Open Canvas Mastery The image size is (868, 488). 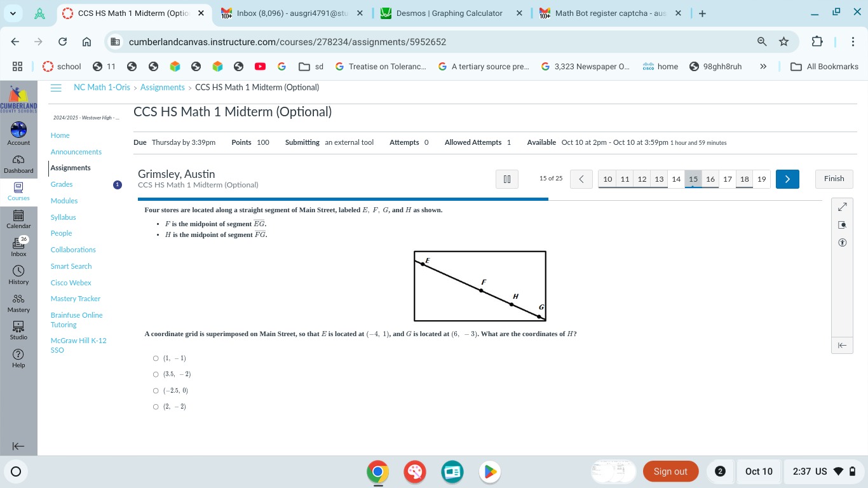[18, 303]
